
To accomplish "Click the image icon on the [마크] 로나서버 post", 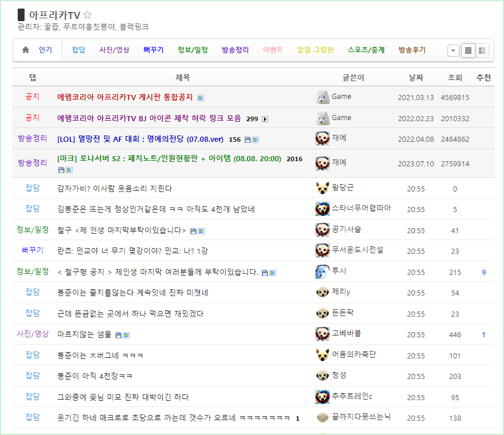I will (68, 170).
